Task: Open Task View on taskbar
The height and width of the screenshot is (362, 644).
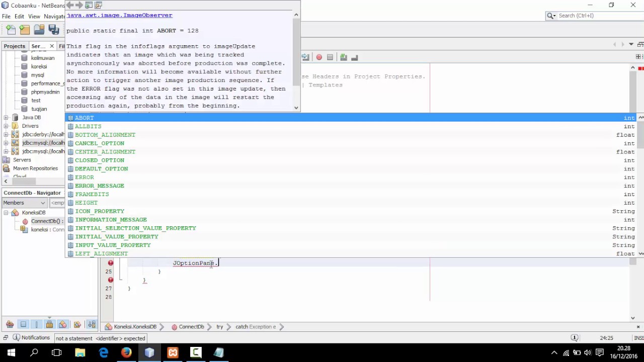Action: coord(57,353)
